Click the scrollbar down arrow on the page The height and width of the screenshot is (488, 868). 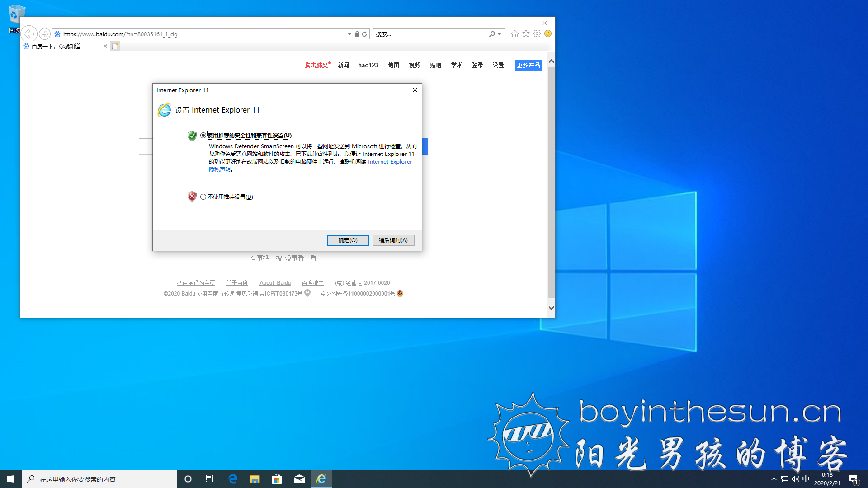click(x=551, y=307)
